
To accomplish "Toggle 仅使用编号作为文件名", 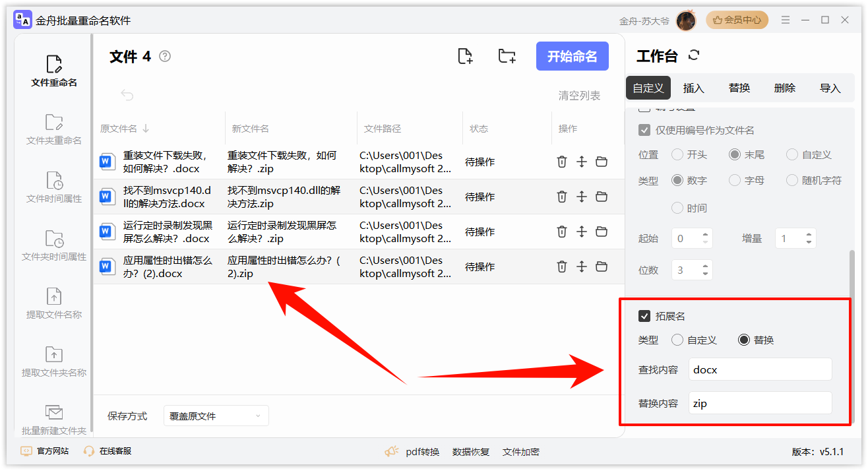I will point(644,130).
